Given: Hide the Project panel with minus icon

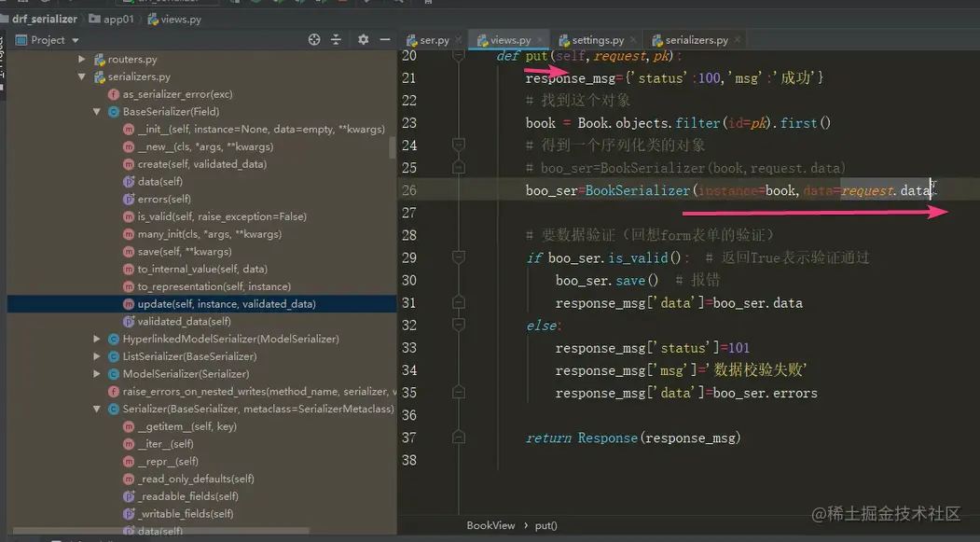Looking at the screenshot, I should (385, 40).
